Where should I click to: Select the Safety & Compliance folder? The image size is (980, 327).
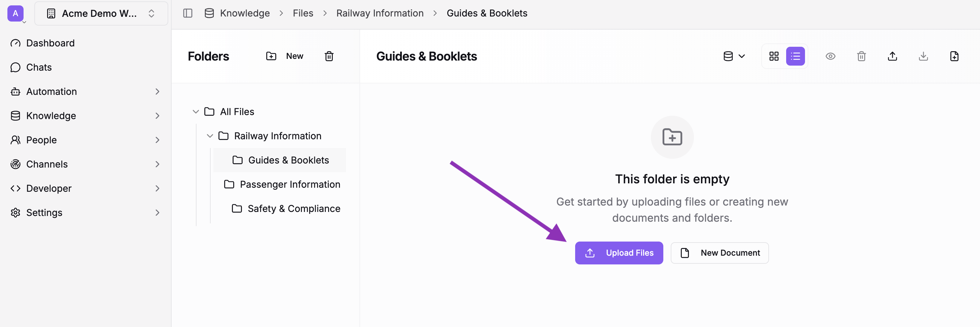point(294,208)
